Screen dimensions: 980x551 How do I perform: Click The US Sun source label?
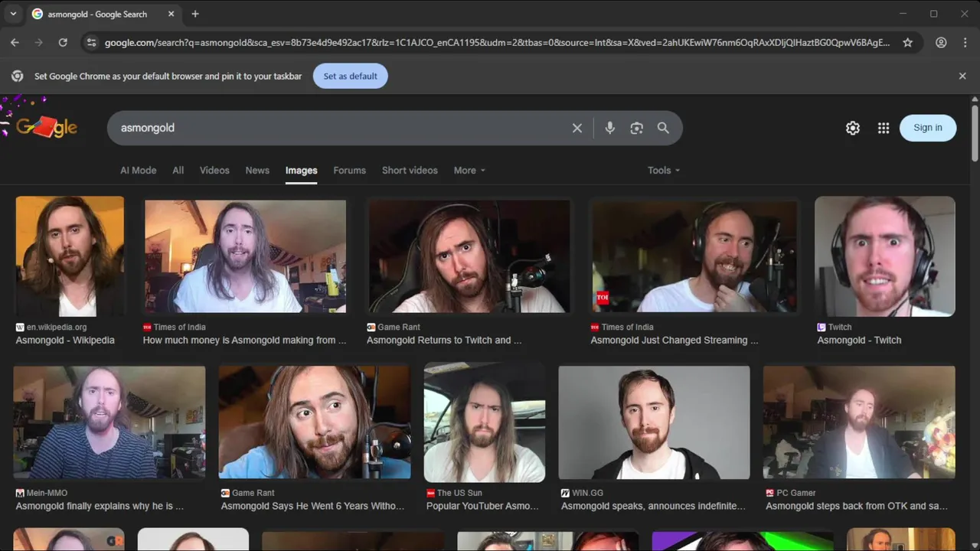tap(459, 493)
